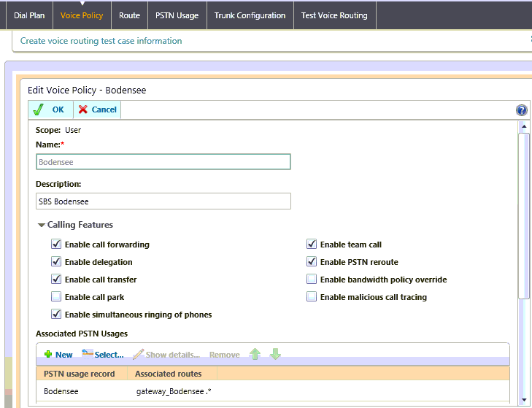The width and height of the screenshot is (532, 408).
Task: Click Show details... label
Action: 173,355
